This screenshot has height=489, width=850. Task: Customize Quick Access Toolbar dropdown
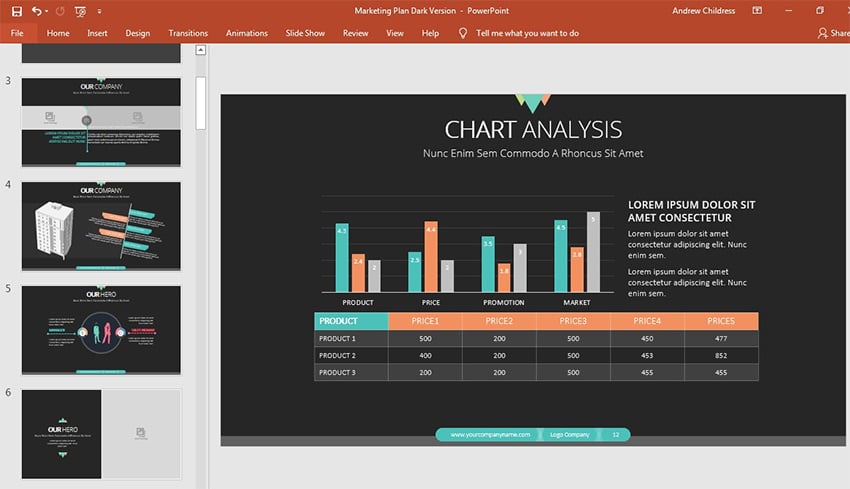tap(99, 11)
